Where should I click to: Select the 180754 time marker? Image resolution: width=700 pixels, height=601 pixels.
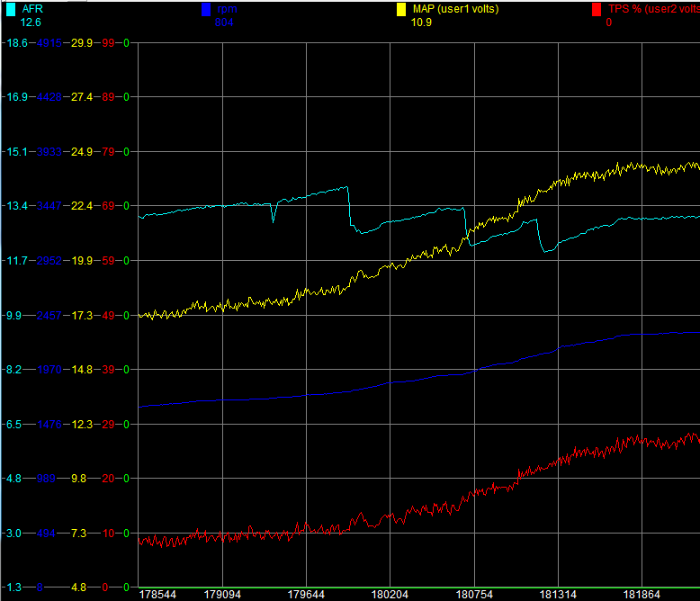click(x=474, y=595)
